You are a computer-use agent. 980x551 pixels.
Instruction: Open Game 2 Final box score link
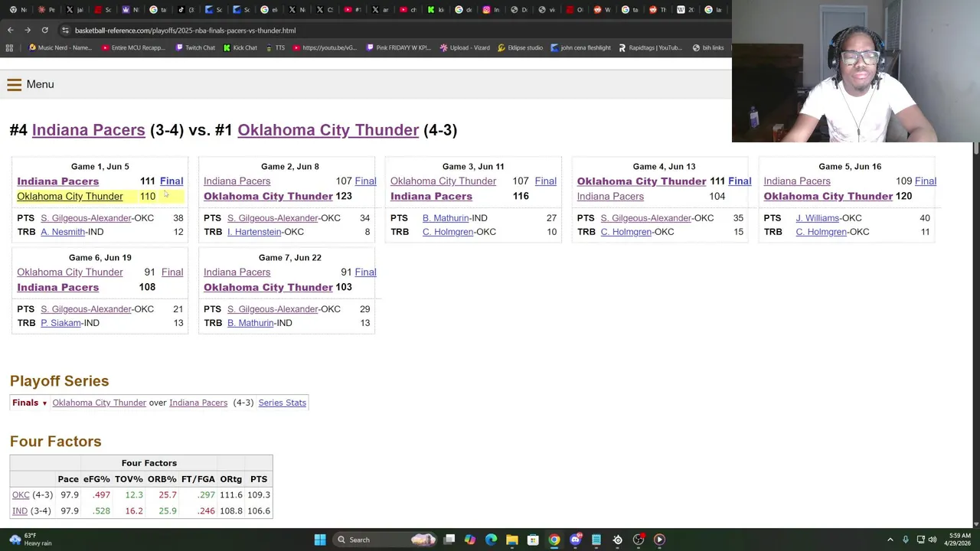point(365,181)
